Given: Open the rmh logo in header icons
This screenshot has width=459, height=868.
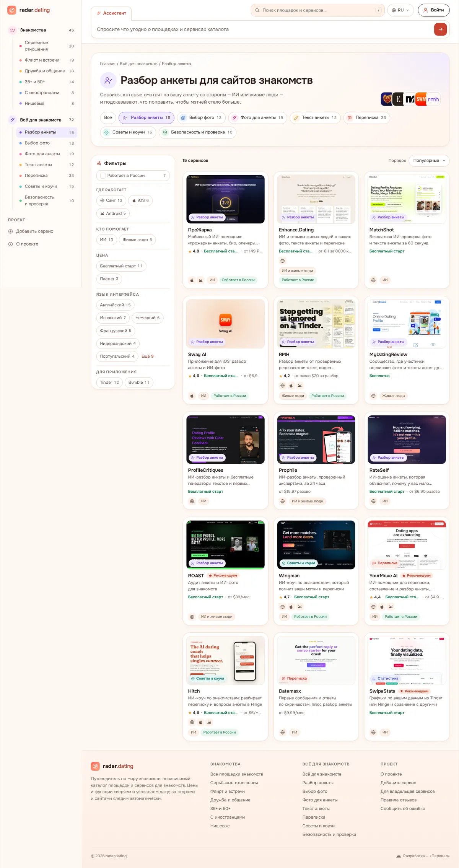Looking at the screenshot, I should click(433, 99).
